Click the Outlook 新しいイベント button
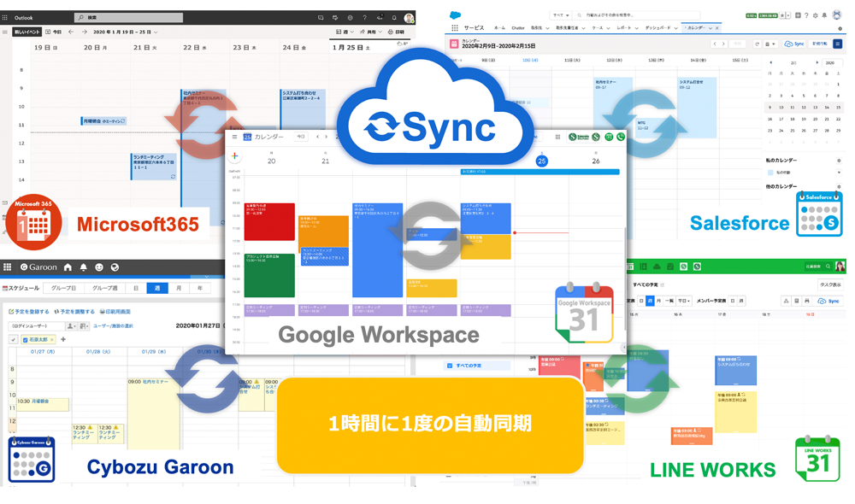The width and height of the screenshot is (855, 504). pos(27,32)
